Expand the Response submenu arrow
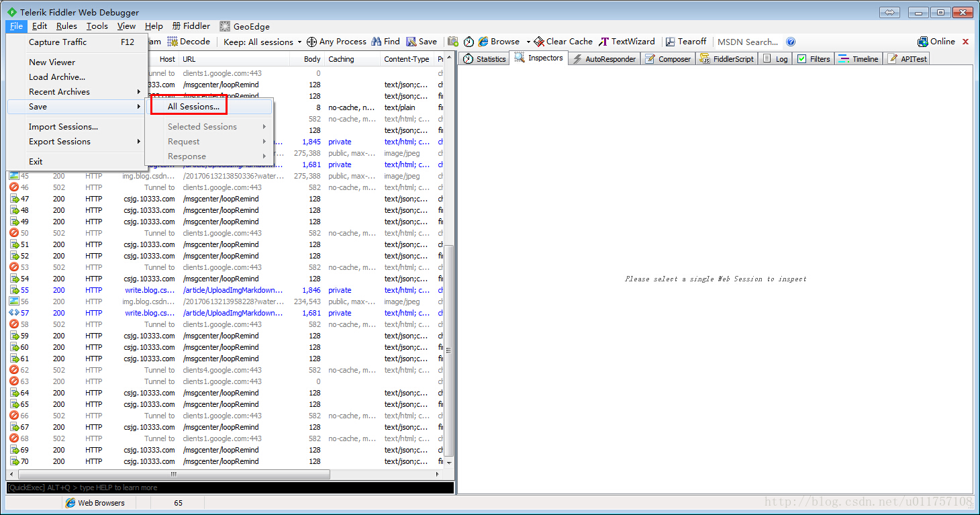980x515 pixels. click(x=264, y=156)
